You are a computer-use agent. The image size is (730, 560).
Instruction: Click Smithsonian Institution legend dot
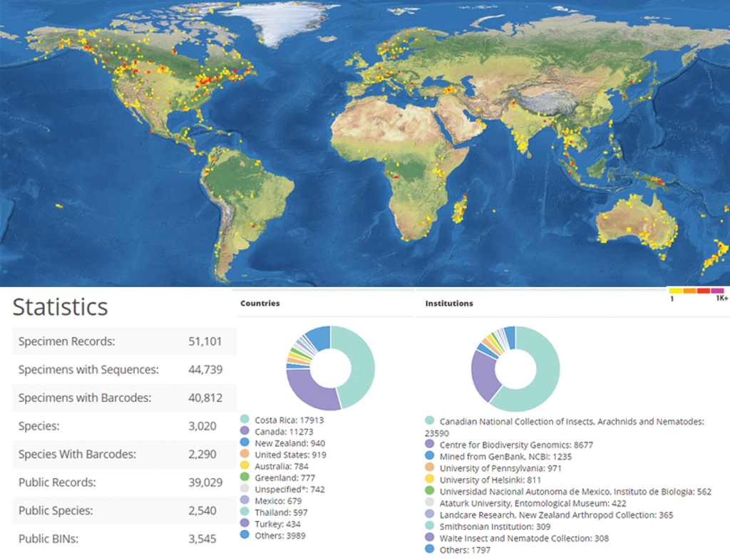point(430,526)
